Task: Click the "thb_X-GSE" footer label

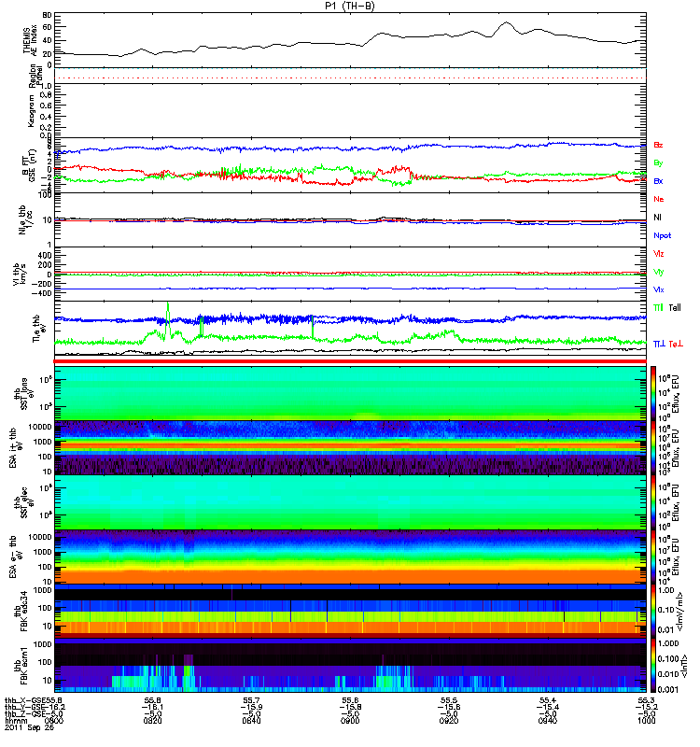Action: click(x=24, y=700)
